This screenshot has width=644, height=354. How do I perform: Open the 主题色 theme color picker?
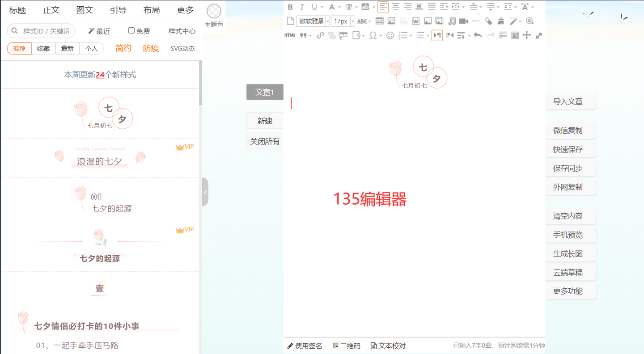(214, 15)
